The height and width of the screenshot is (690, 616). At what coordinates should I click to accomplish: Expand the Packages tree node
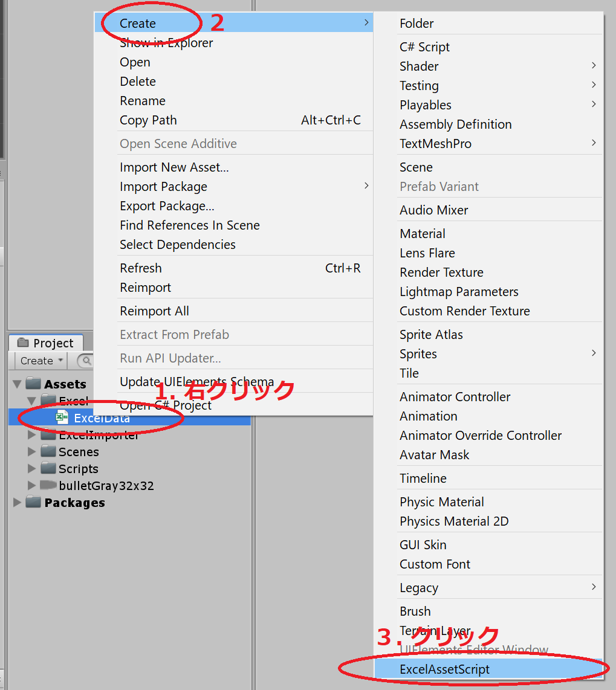coord(17,502)
